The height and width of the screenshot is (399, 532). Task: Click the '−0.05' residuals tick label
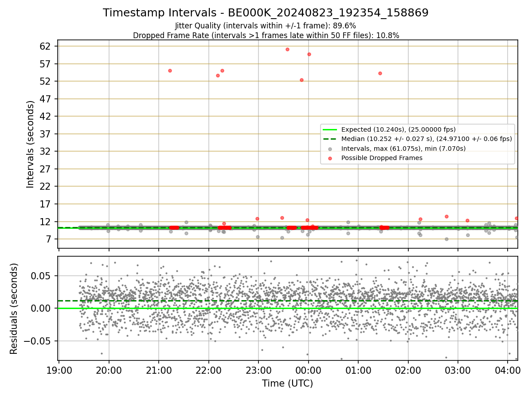pos(37,341)
